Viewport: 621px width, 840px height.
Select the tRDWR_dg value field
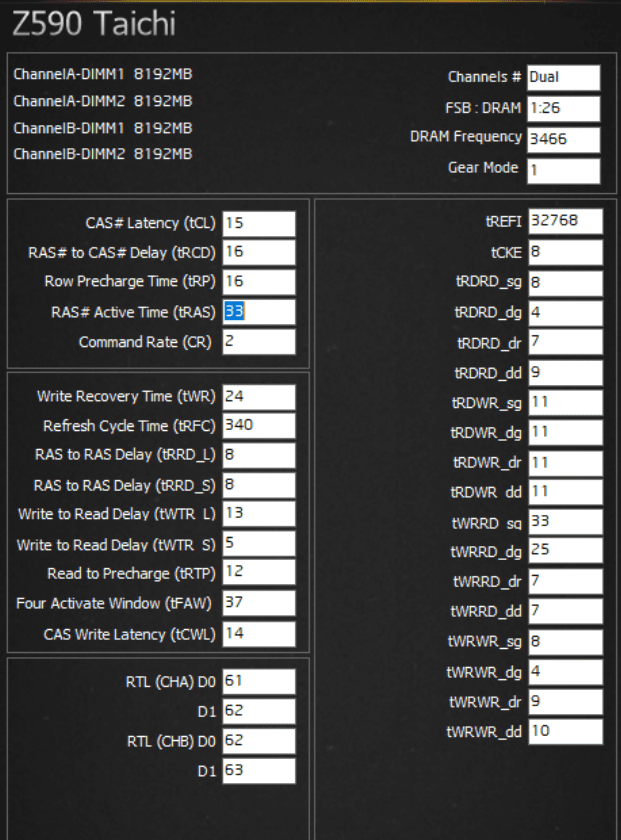tap(566, 432)
